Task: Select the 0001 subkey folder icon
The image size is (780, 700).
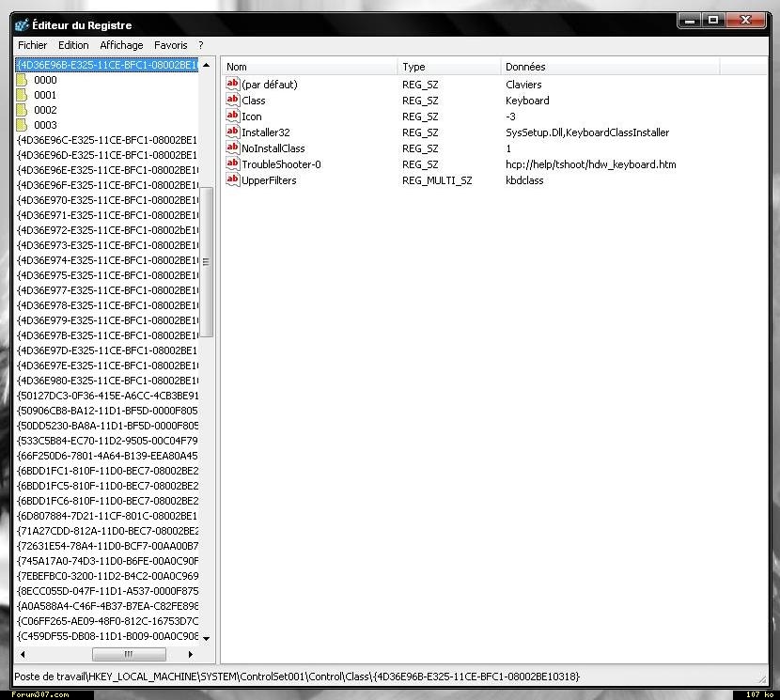Action: (22, 95)
